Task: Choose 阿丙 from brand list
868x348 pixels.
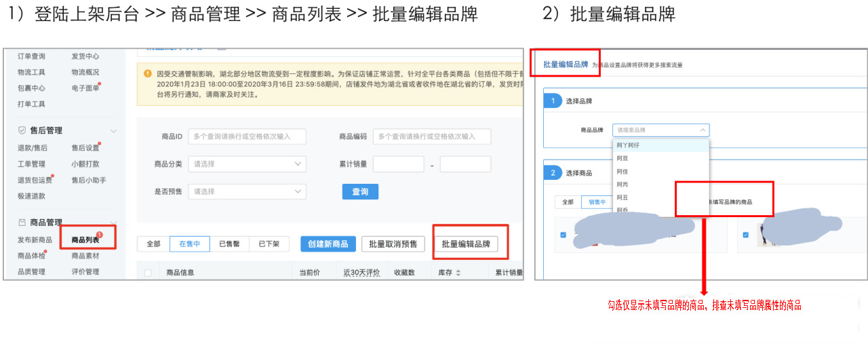Action: 660,184
